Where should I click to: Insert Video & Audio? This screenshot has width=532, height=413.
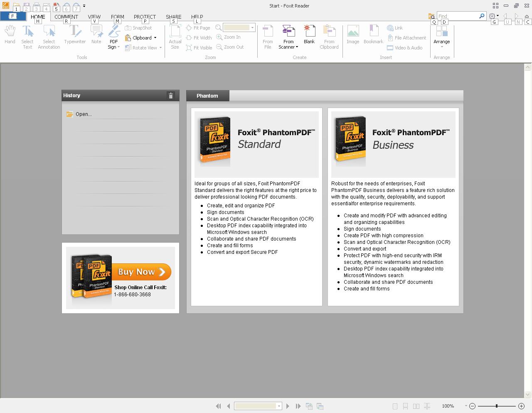click(405, 48)
